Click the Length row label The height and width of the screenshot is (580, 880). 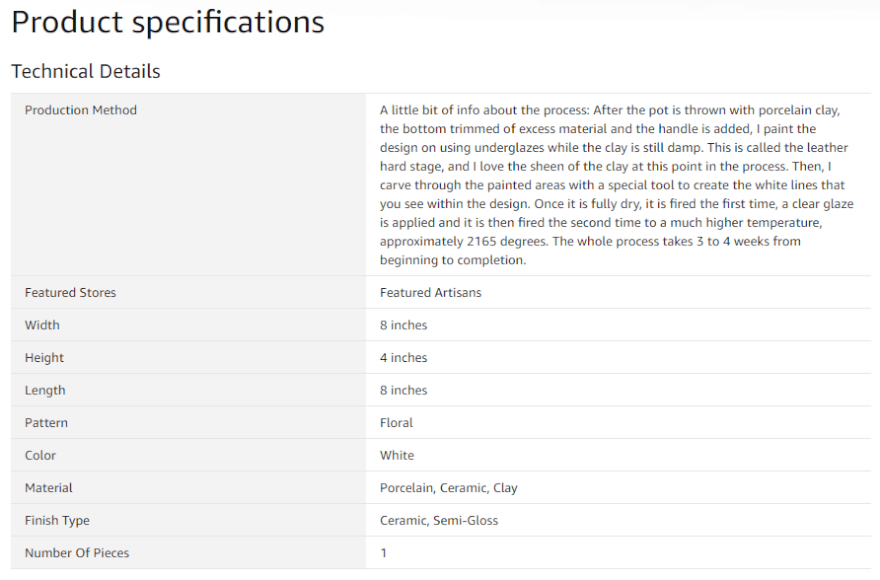coord(45,390)
